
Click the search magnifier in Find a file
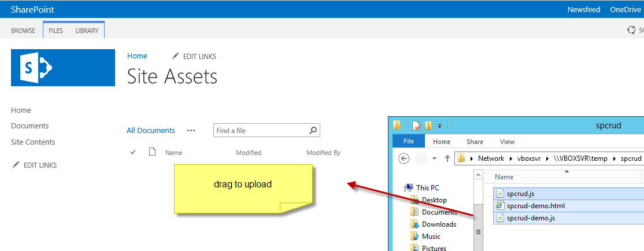313,130
